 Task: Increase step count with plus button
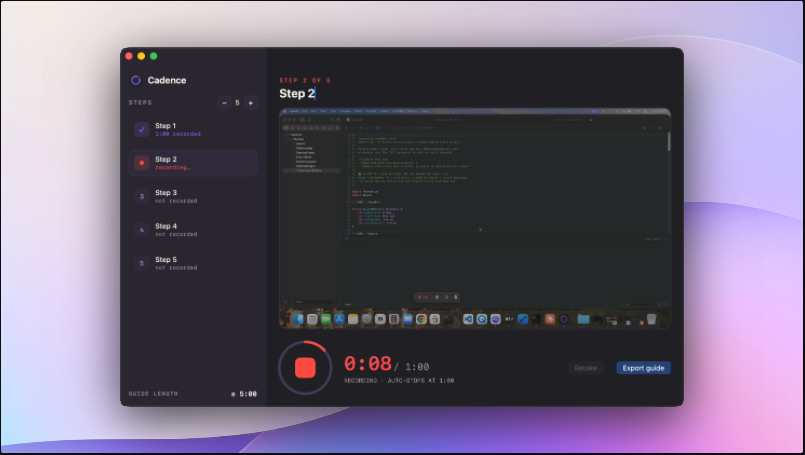(x=251, y=103)
